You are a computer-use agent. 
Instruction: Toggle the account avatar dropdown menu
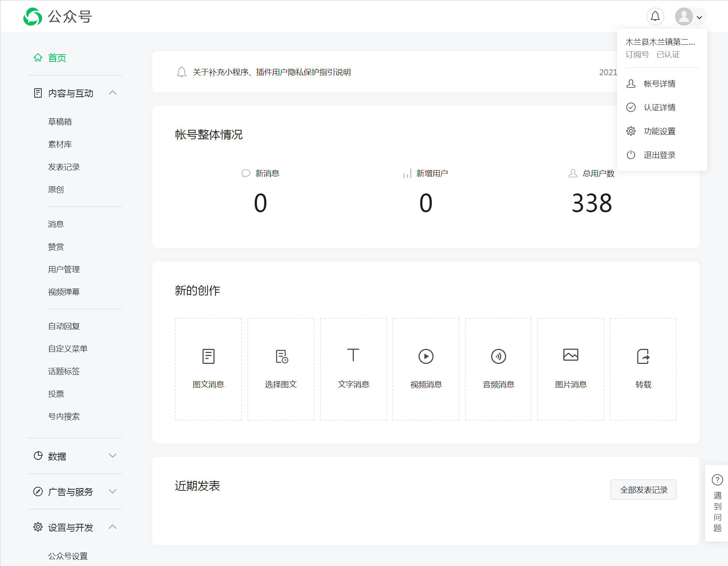click(690, 17)
